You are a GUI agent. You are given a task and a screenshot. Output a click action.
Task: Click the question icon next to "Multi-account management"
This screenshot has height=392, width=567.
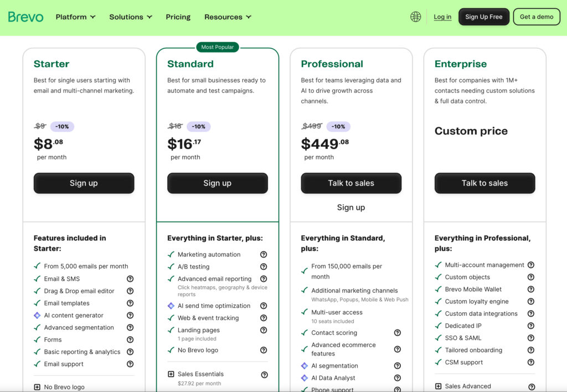click(531, 265)
